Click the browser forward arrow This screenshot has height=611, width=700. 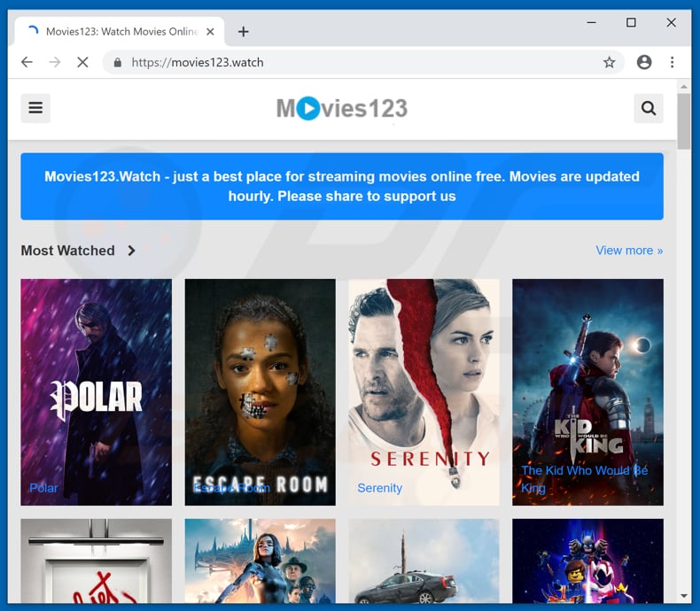tap(54, 62)
